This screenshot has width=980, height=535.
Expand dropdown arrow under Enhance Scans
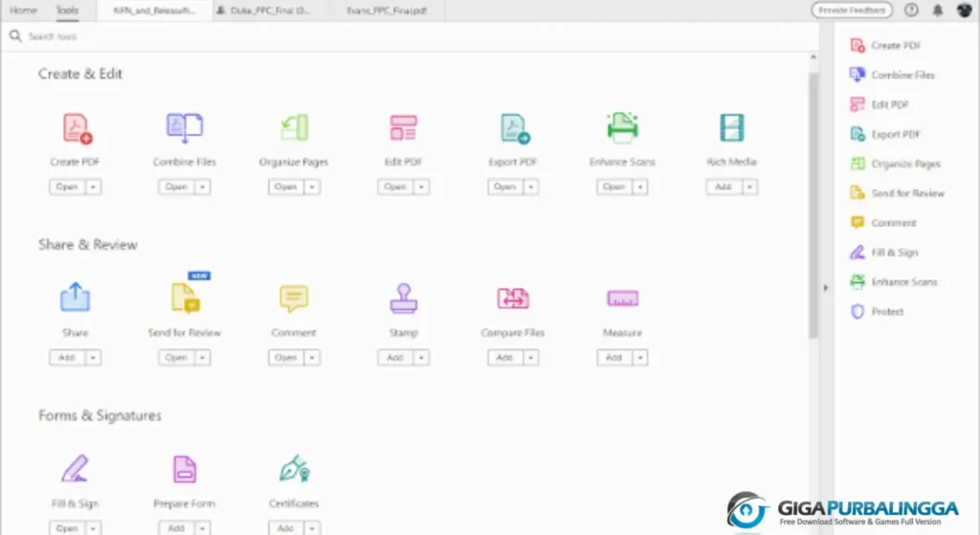coord(640,187)
